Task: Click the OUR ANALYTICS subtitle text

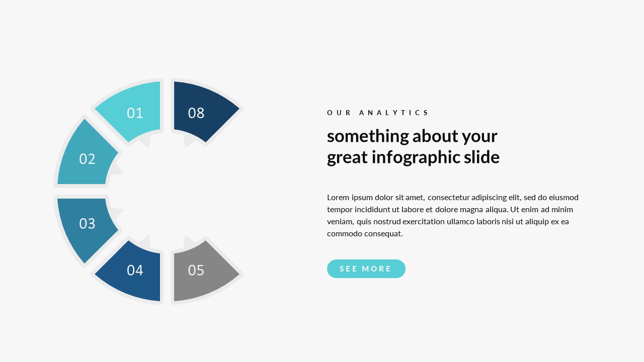Action: (377, 113)
